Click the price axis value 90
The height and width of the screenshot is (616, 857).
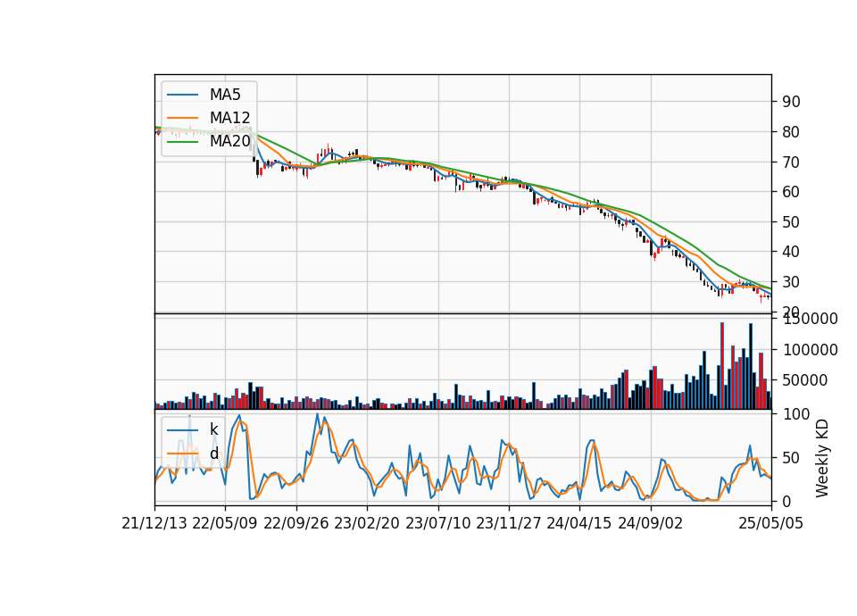pos(792,102)
